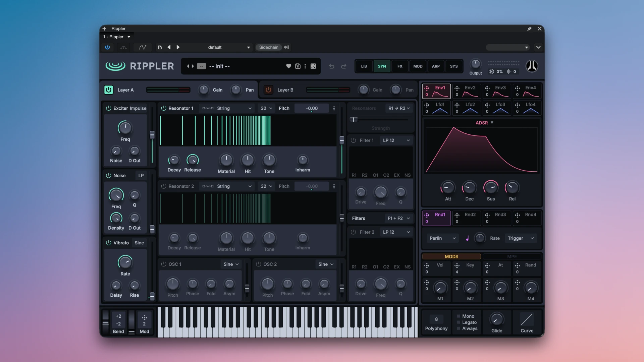Toggle the Exciter Impulse power switch
This screenshot has height=362, width=644.
tap(108, 108)
